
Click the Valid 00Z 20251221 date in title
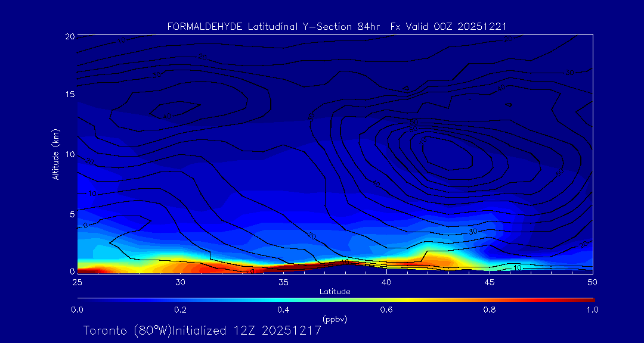[x=459, y=26]
